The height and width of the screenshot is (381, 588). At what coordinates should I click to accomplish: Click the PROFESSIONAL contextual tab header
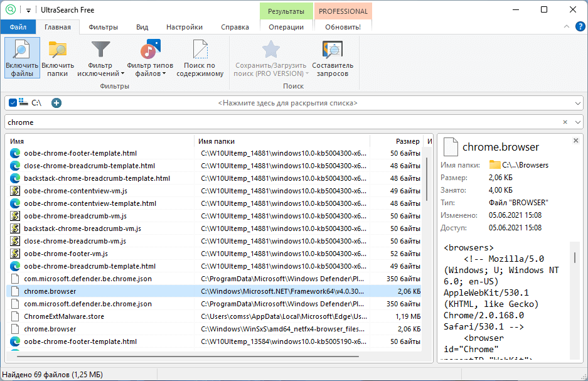click(x=343, y=11)
